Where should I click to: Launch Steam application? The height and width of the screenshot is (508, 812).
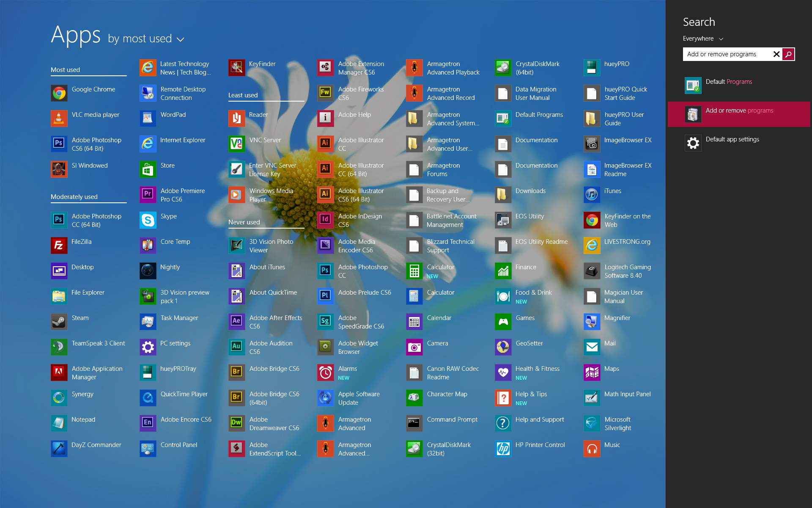[58, 317]
